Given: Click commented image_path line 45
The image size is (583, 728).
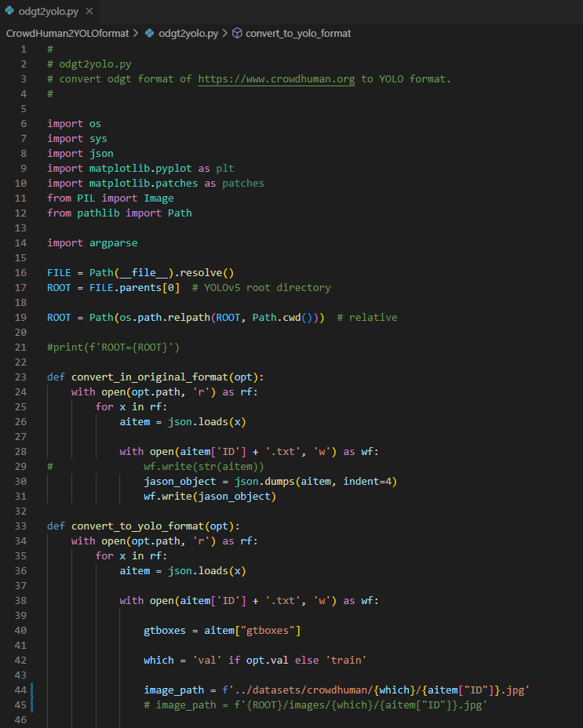Looking at the screenshot, I should pos(315,704).
